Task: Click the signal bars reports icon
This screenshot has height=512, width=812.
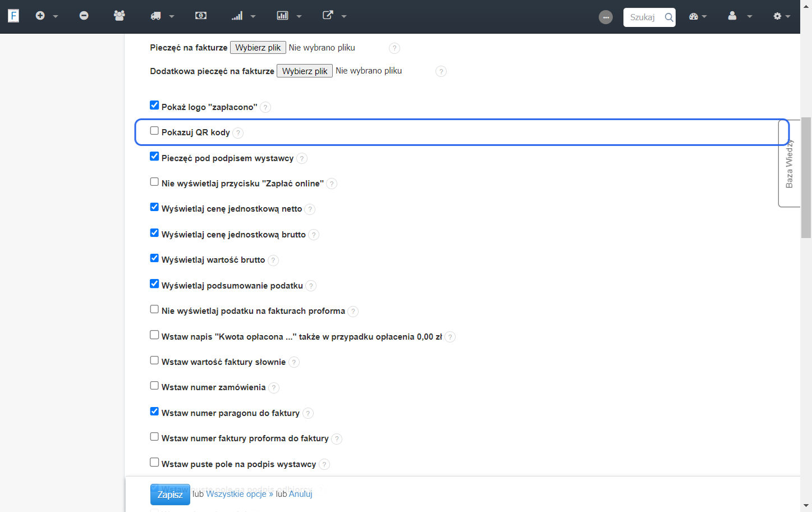Action: 237,16
